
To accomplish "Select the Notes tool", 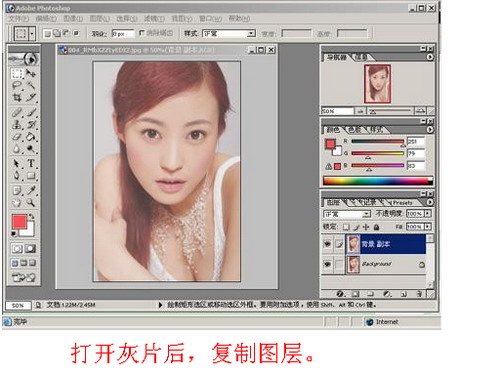I will click(x=17, y=190).
